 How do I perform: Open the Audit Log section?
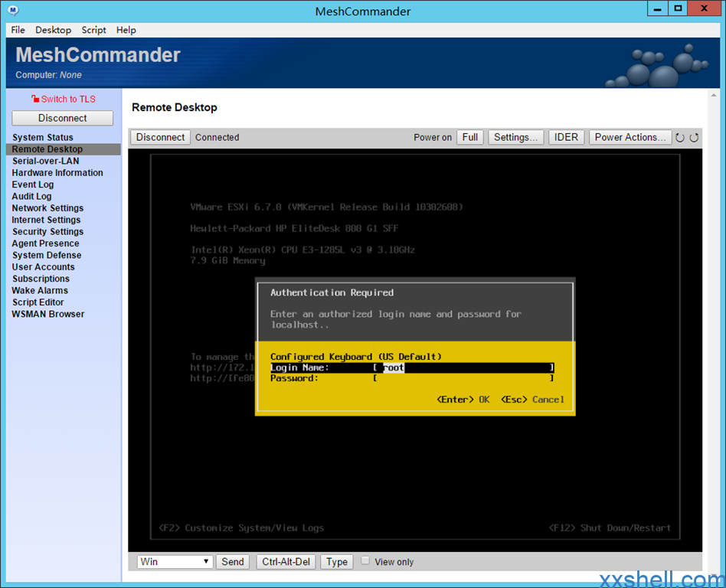click(x=31, y=196)
